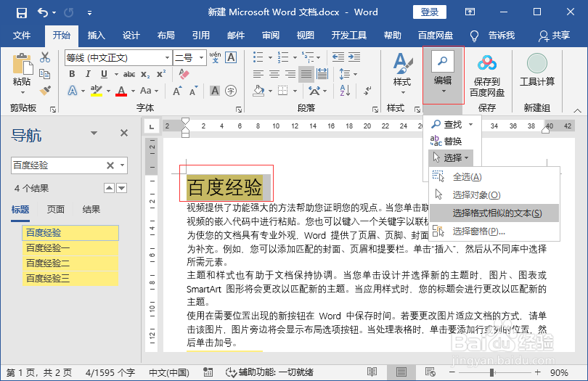Click the Increase indent icon

coord(354,57)
